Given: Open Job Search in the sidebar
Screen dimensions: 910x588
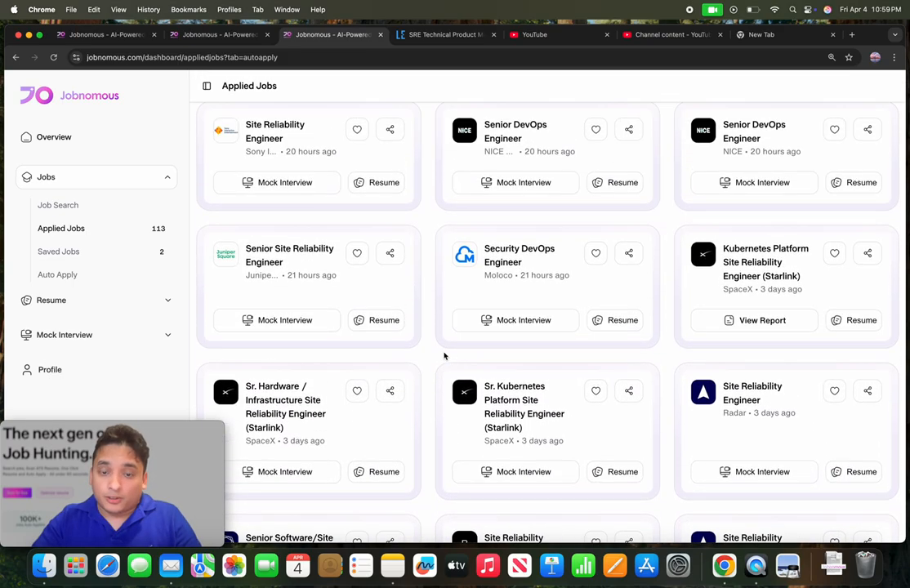Looking at the screenshot, I should tap(58, 205).
